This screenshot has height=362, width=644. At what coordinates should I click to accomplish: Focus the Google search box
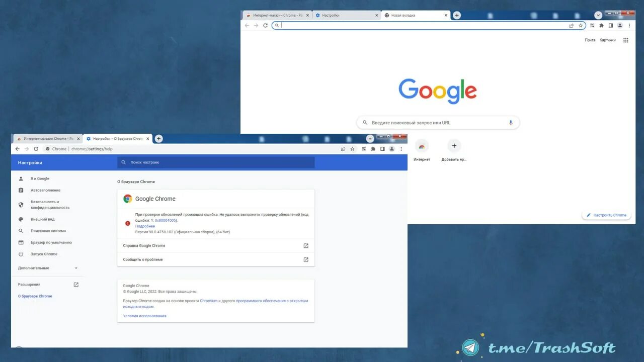point(438,123)
